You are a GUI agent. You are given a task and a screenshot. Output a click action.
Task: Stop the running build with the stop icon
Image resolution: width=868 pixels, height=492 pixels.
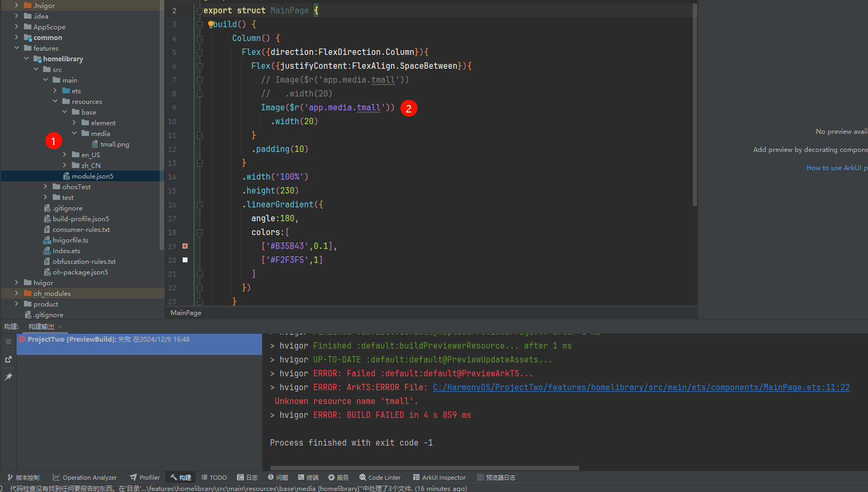click(x=9, y=342)
